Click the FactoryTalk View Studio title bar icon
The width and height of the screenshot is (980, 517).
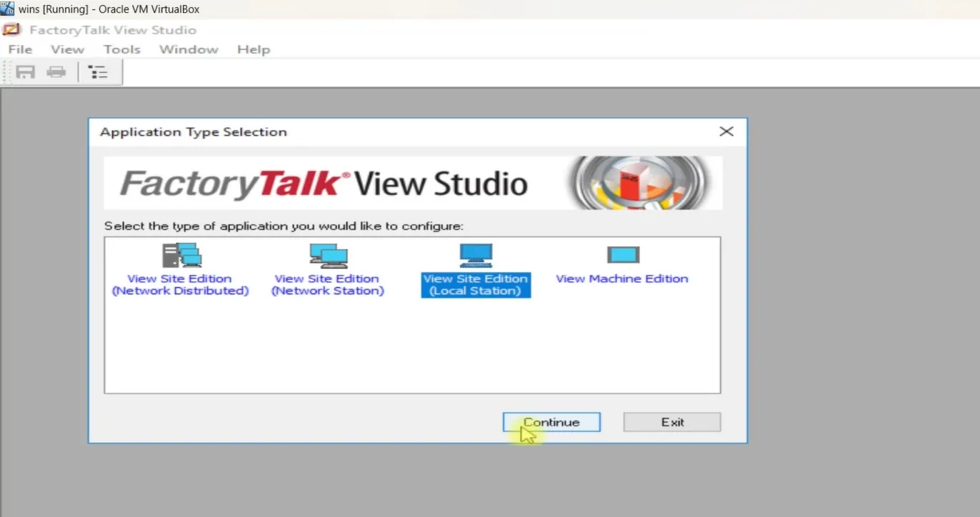(11, 29)
